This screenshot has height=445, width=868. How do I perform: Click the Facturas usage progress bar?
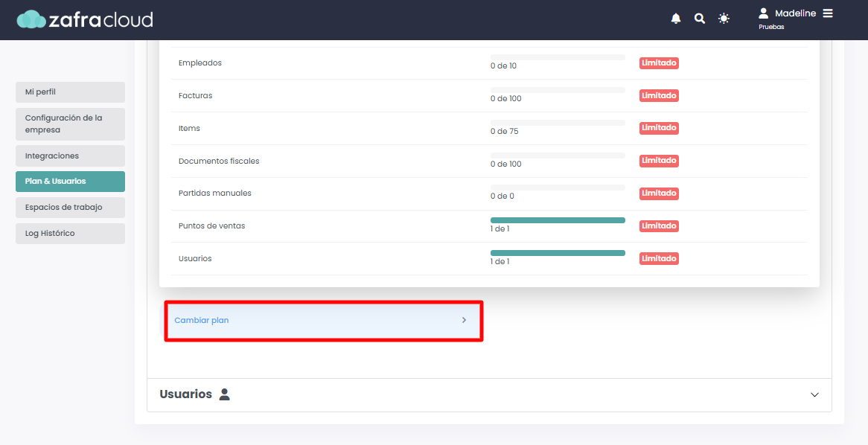[558, 89]
